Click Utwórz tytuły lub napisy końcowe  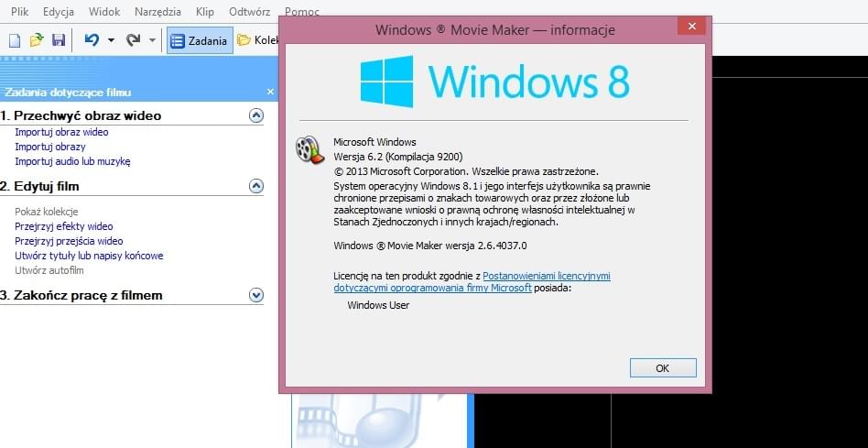[89, 256]
